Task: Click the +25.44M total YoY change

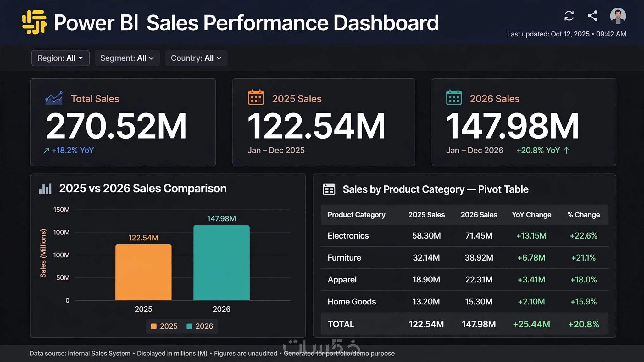Action: (x=531, y=324)
